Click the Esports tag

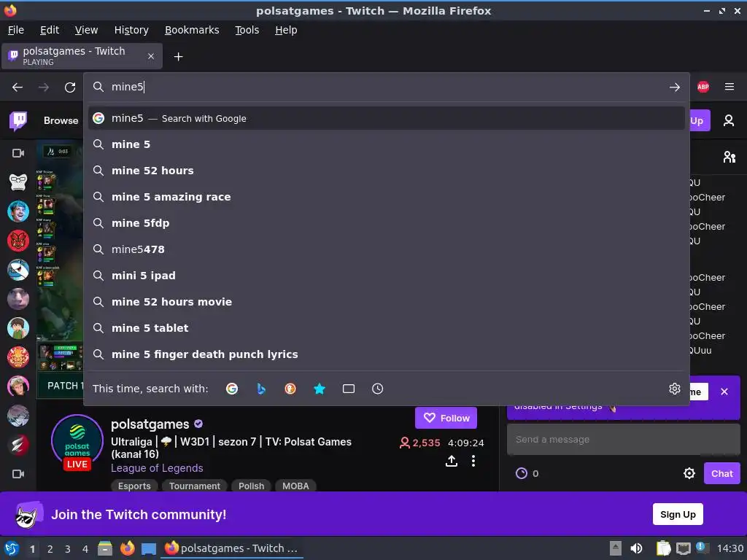(134, 486)
